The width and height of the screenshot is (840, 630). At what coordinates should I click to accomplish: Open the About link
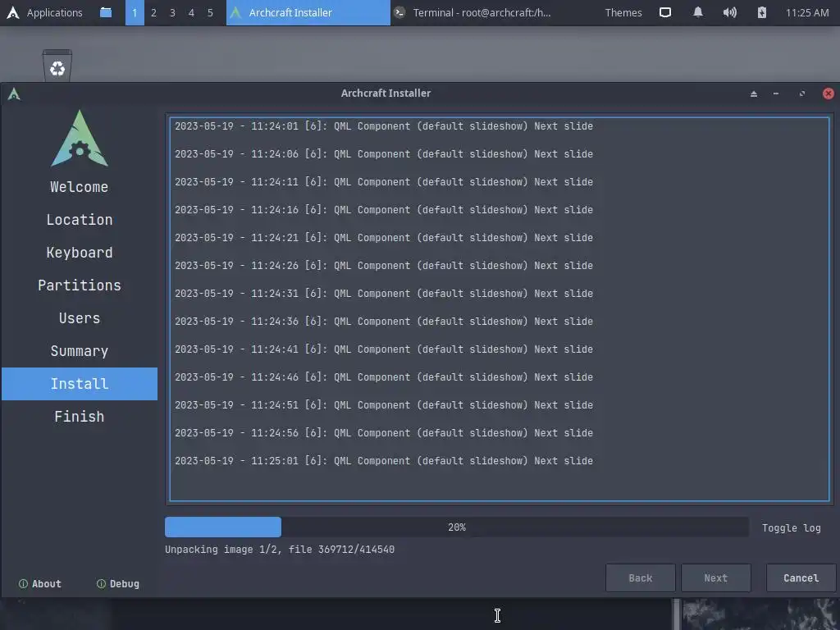(40, 584)
